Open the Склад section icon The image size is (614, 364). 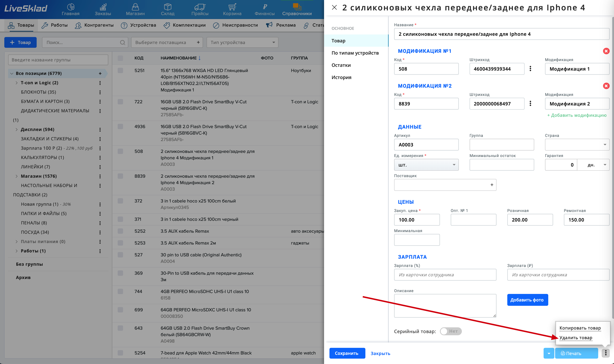coord(168,7)
